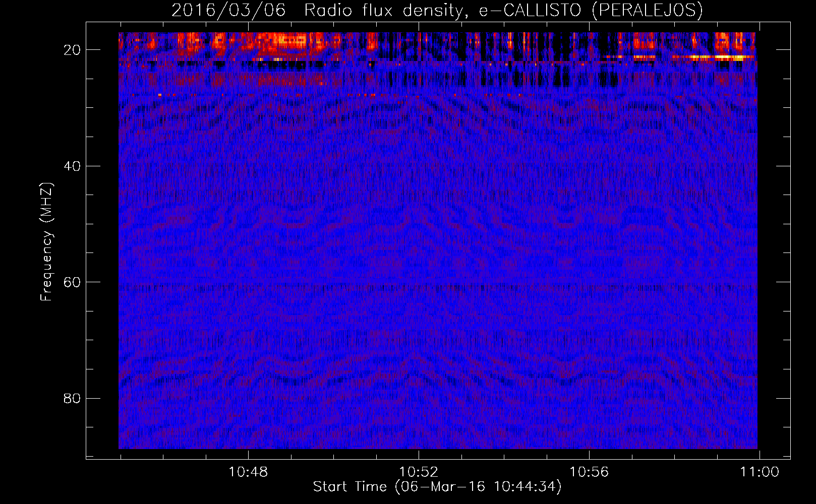Click the plot title '2016/03/06 Radio flux density'
Screen dimensions: 816x504
(x=437, y=10)
